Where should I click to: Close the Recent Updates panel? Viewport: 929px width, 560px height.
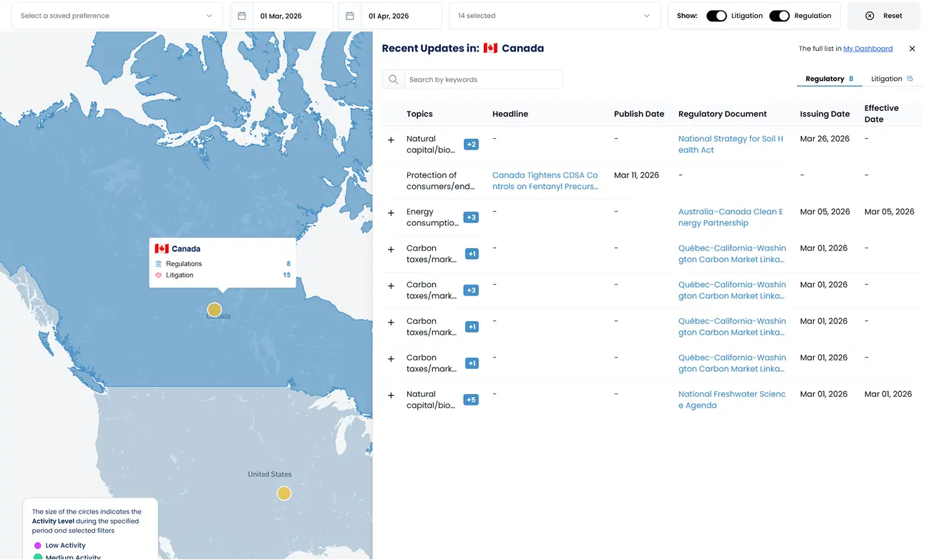[912, 49]
